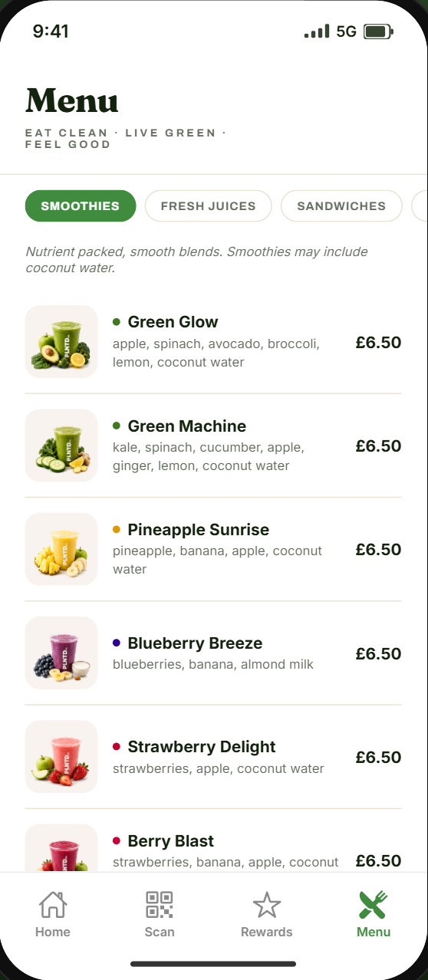Click the yellow dot beside Pineapple Sunrise
Screen dimensions: 428x980
tap(117, 530)
